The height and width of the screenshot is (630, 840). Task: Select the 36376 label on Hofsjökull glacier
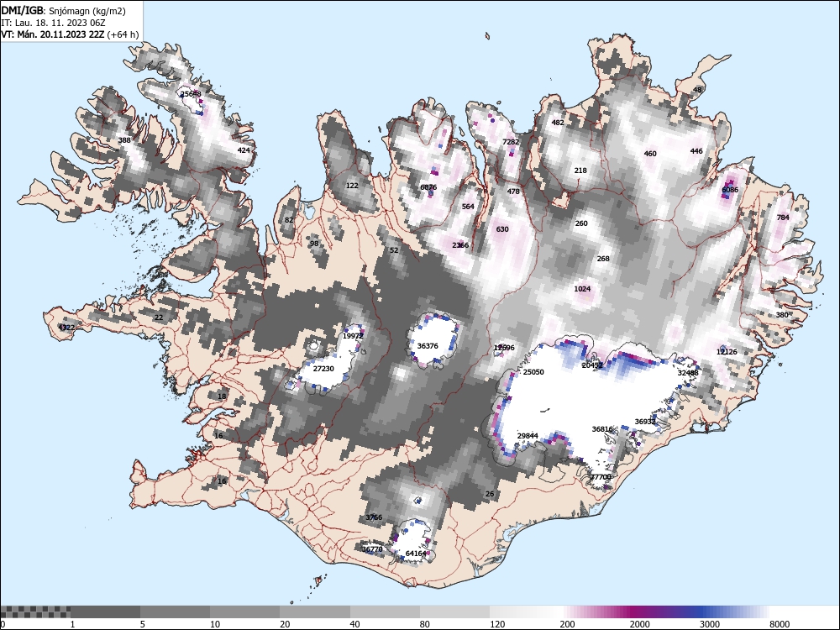coord(428,346)
